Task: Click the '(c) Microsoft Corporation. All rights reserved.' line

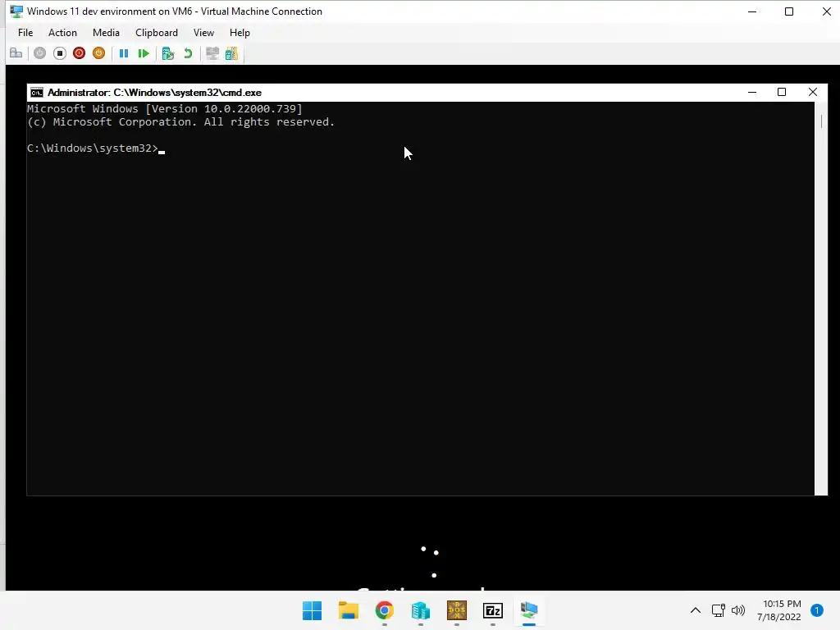Action: (x=180, y=122)
